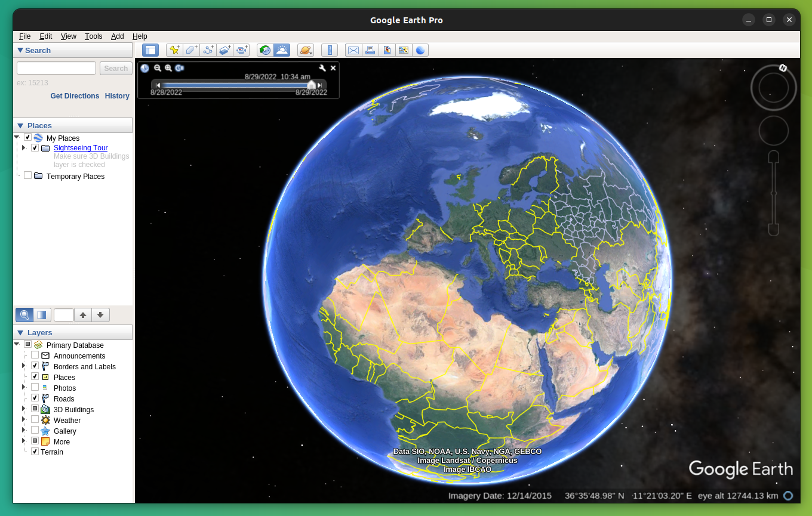The image size is (812, 516).
Task: Close the time slider panel
Action: point(333,68)
